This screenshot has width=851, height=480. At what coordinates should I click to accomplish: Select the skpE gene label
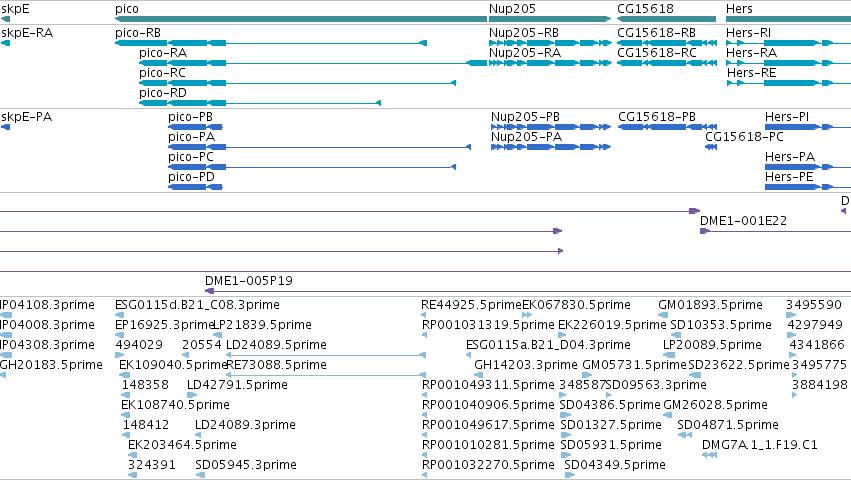coord(15,9)
